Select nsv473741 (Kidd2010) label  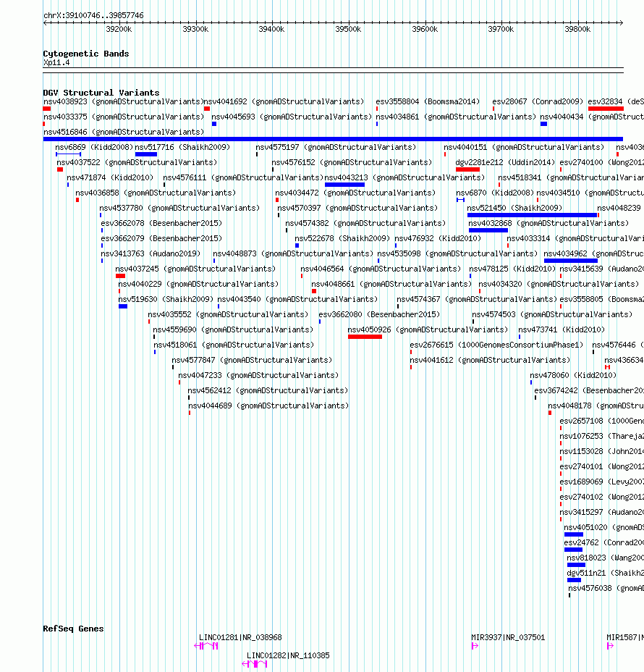point(562,329)
